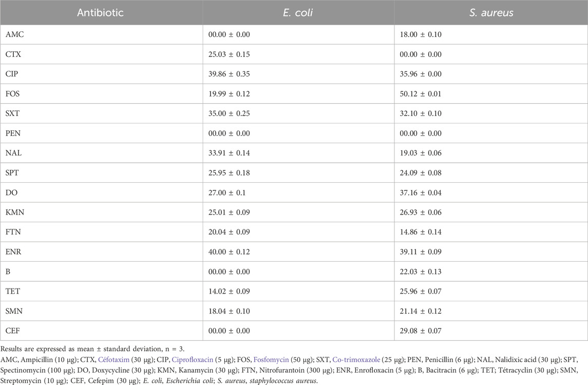Select the ENR row label
The width and height of the screenshot is (588, 385).
click(13, 252)
